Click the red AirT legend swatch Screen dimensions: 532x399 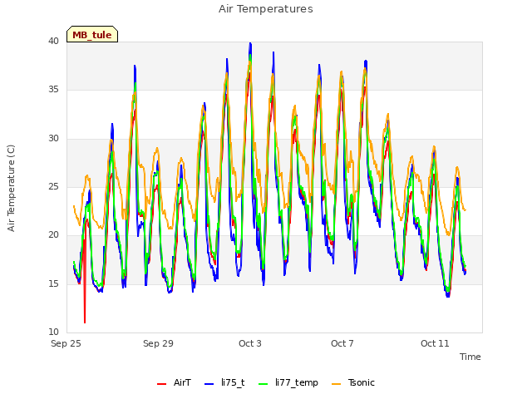tap(161, 384)
